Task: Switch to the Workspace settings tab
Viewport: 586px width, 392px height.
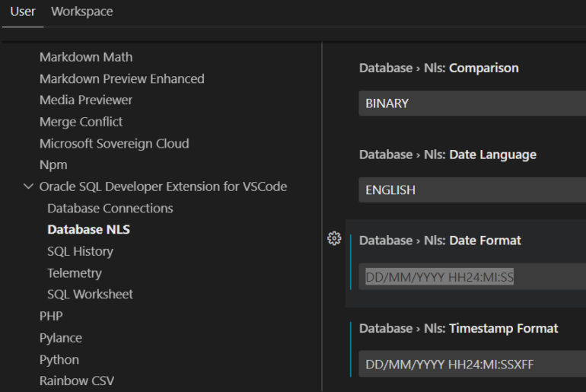Action: 81,11
